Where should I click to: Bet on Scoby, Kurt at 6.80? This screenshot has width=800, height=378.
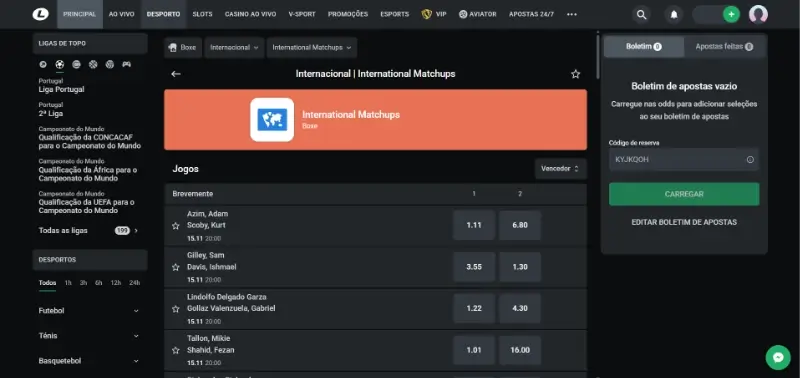[520, 225]
